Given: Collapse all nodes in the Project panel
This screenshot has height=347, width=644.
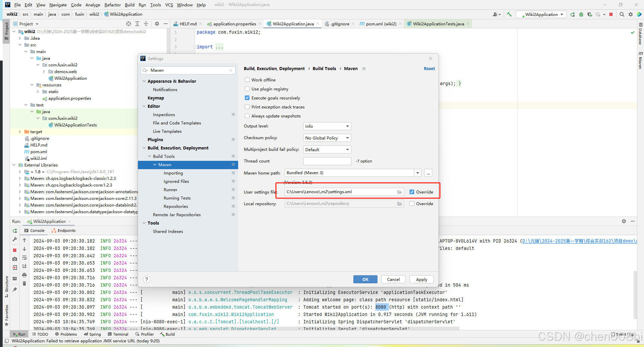Looking at the screenshot, I should click(x=146, y=24).
